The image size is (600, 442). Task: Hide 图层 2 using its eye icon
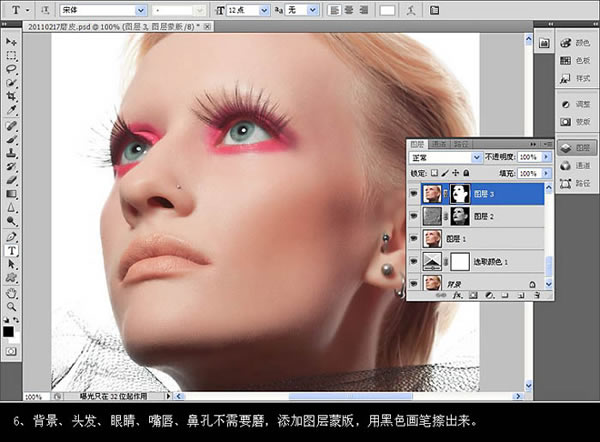tap(414, 216)
